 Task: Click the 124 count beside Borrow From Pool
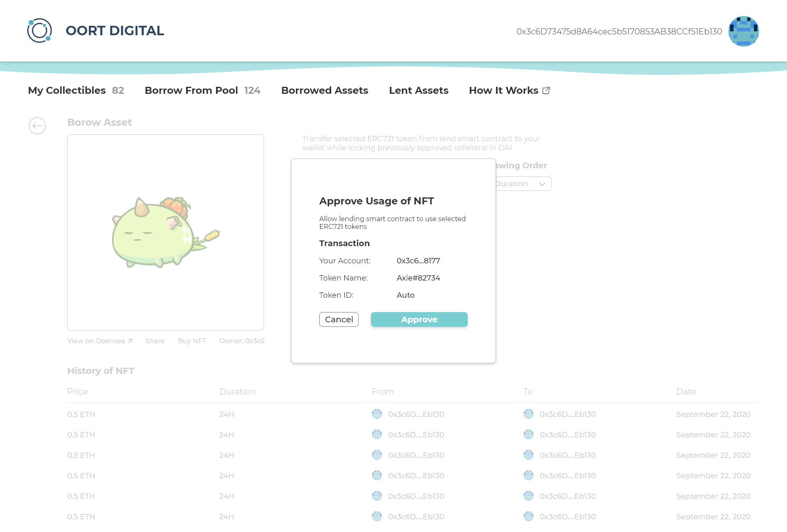point(252,91)
